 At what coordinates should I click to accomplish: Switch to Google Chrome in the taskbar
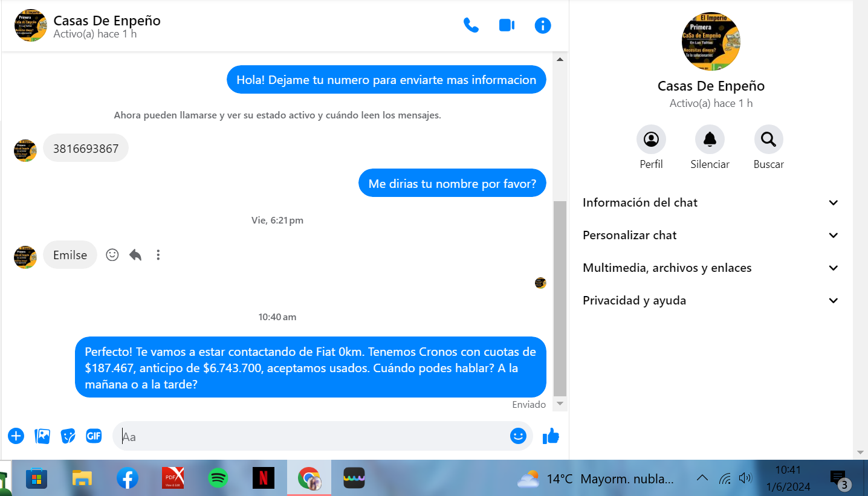click(309, 478)
